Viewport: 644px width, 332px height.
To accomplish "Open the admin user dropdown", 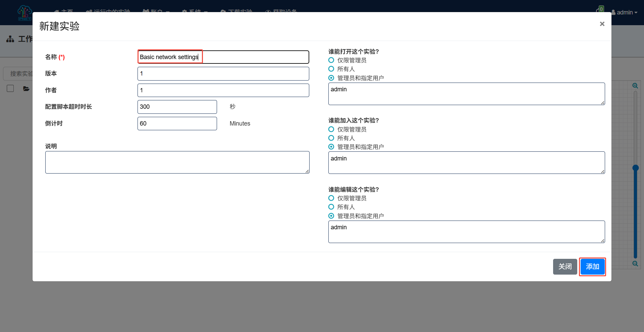I will tap(624, 12).
